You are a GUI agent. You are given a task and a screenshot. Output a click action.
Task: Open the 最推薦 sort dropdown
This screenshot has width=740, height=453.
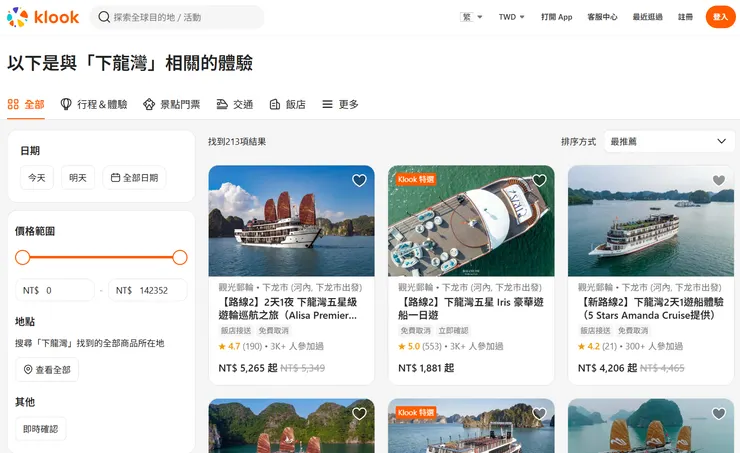click(669, 142)
